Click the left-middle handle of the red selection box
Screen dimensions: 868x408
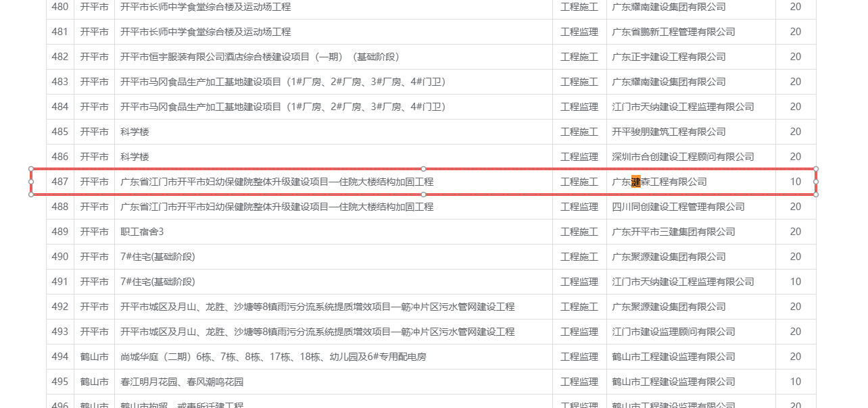point(31,182)
